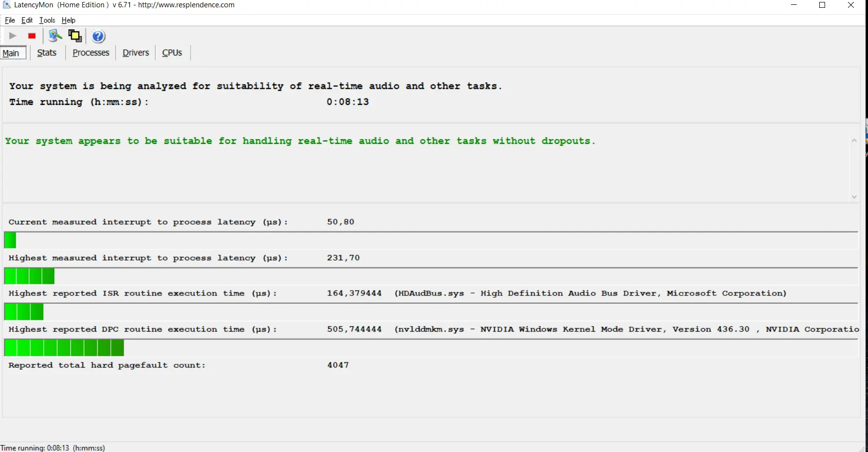Switch to the Processes tab

click(x=91, y=53)
